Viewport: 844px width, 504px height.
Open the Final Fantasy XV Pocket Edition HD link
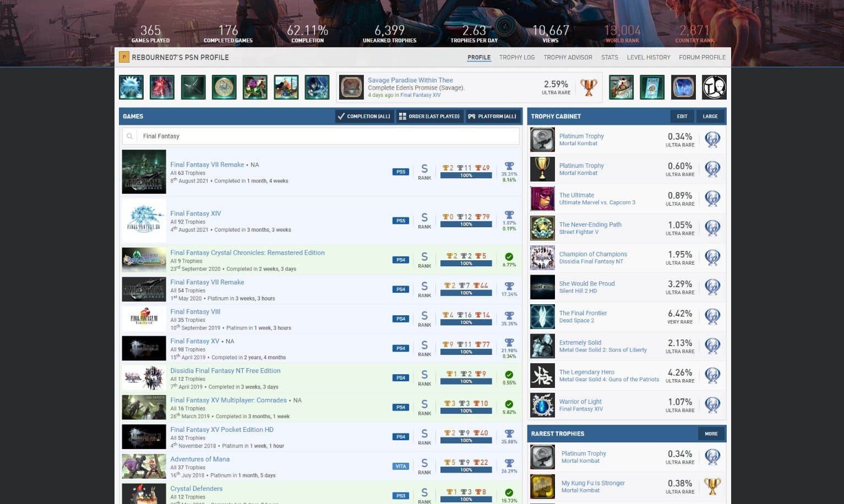[222, 430]
